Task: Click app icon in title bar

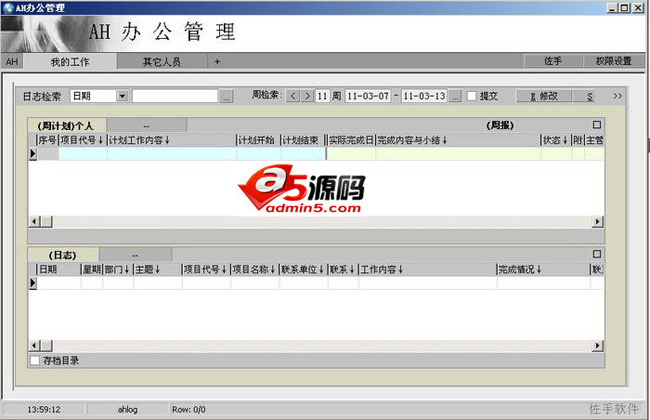Action: point(8,8)
